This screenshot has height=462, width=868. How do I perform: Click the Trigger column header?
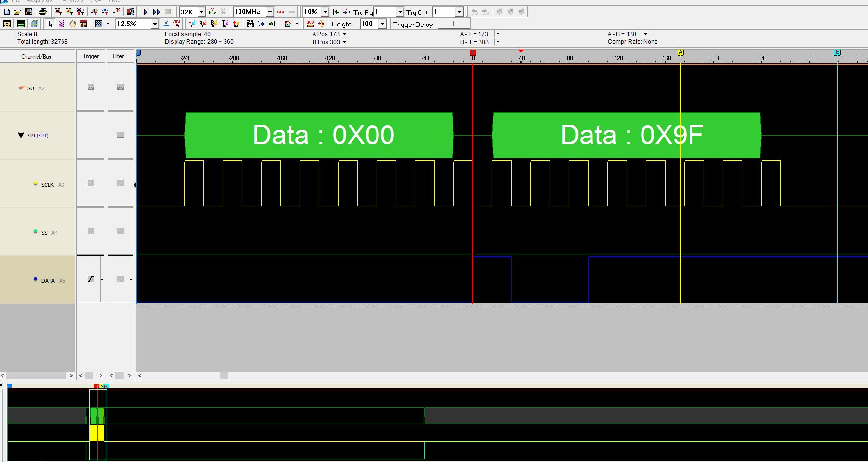pyautogui.click(x=90, y=56)
